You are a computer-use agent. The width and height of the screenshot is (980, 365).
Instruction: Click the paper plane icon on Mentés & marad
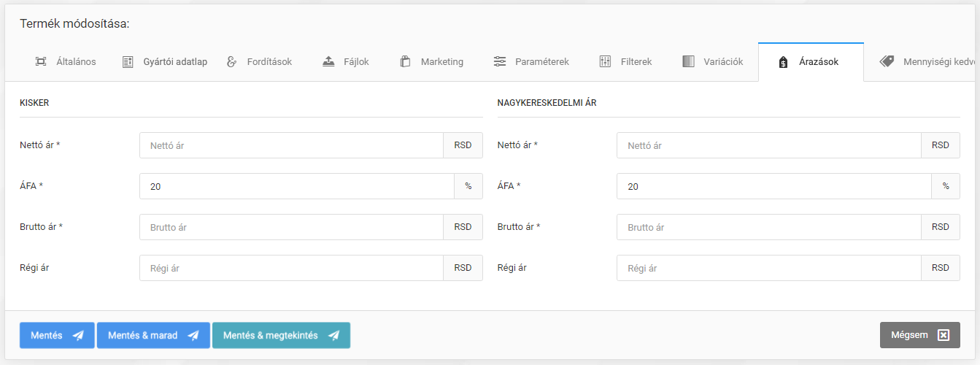pyautogui.click(x=193, y=336)
